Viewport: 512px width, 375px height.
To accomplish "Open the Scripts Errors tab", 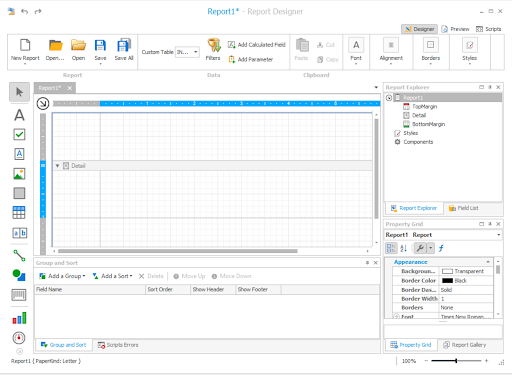I will (118, 345).
